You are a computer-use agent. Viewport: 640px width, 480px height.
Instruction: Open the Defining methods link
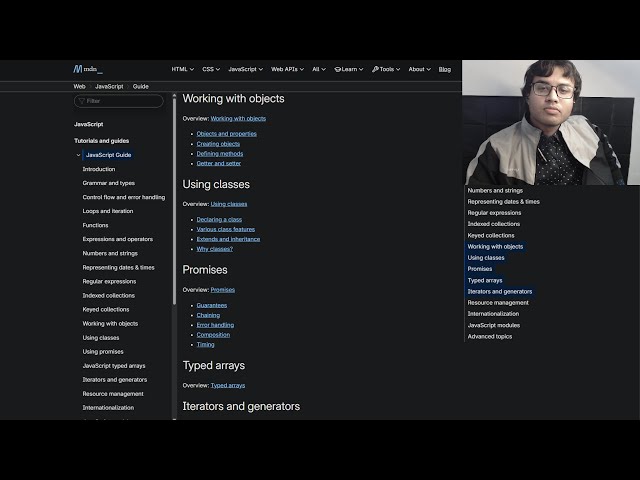220,154
